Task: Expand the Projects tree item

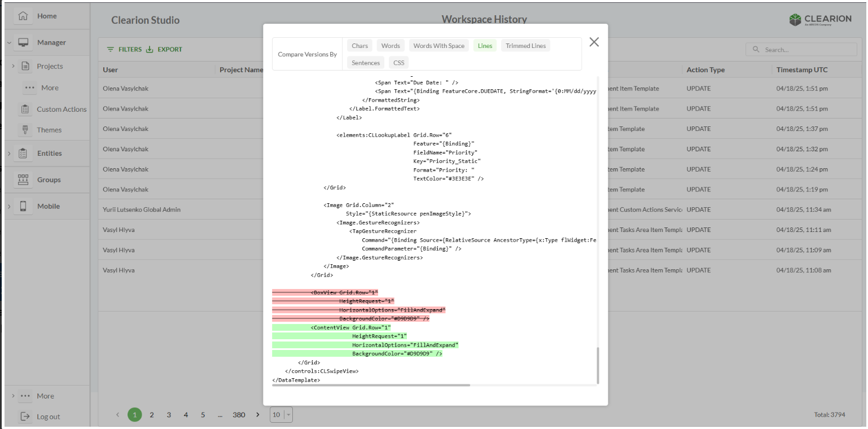Action: pos(13,66)
